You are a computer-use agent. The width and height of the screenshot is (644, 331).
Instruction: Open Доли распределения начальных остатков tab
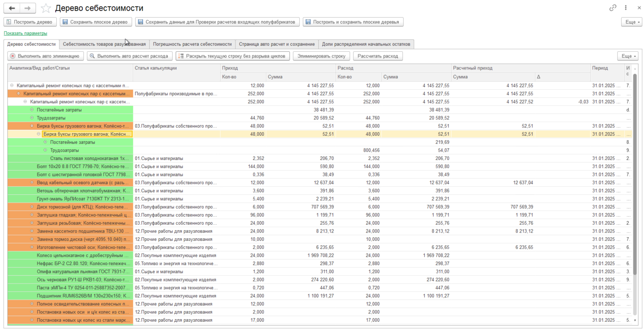pyautogui.click(x=366, y=44)
